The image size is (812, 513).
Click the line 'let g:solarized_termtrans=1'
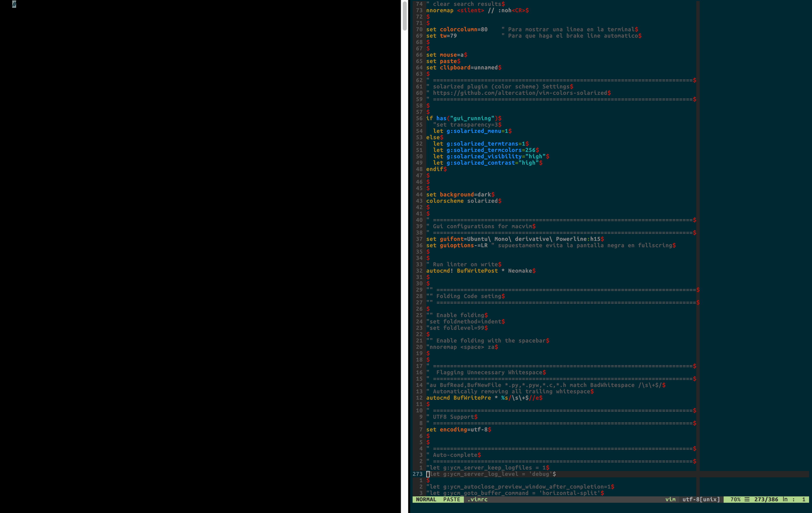[x=481, y=144]
